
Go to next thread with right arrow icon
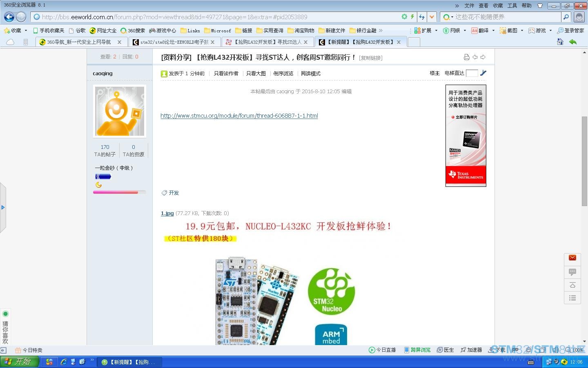click(x=483, y=57)
